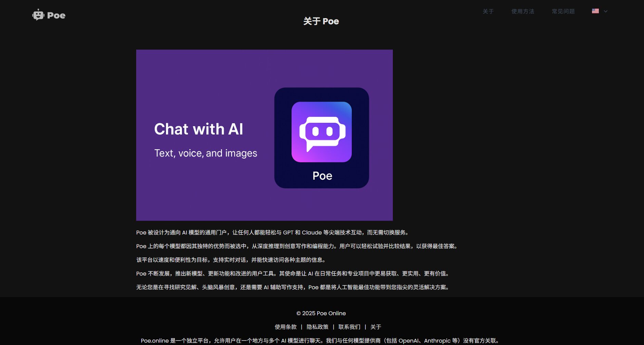
Task: Click the © 2025 Poe Online copyright text
Action: click(321, 313)
